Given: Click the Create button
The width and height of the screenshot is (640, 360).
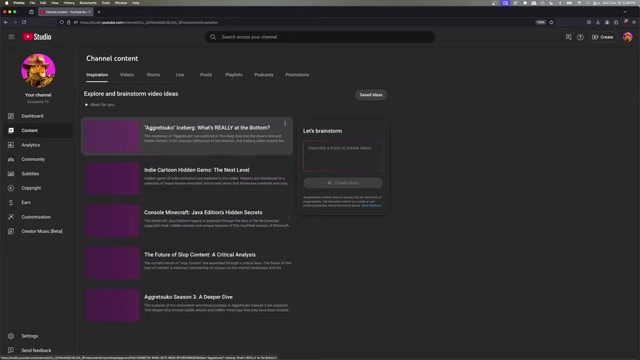Looking at the screenshot, I should tap(603, 37).
